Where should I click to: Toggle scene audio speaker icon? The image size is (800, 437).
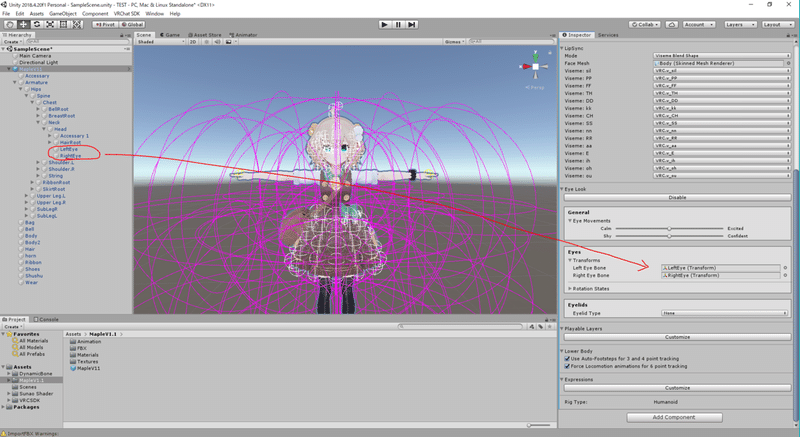[x=217, y=42]
